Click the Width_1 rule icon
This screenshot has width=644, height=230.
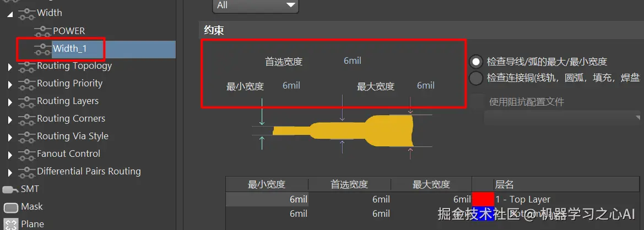coord(42,49)
